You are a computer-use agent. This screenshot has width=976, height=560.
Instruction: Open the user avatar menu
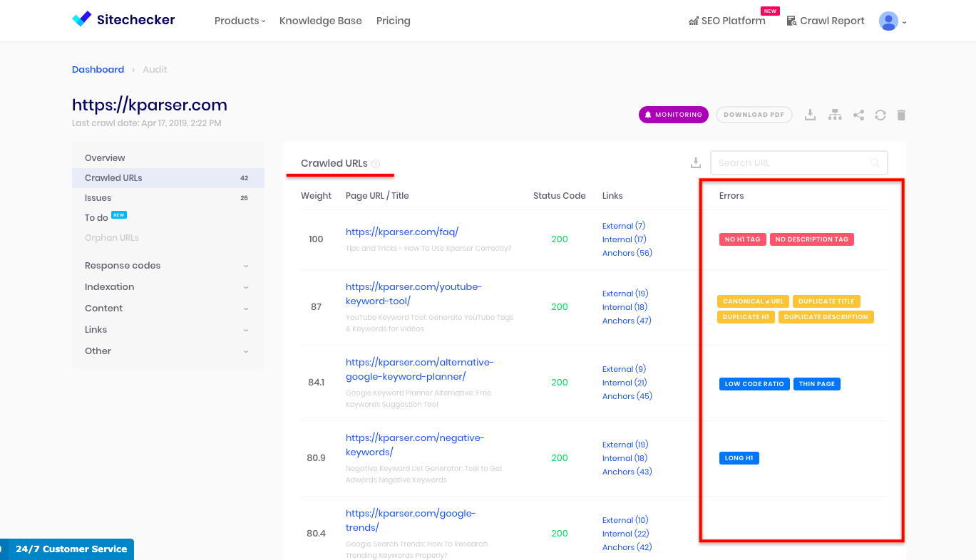click(893, 21)
